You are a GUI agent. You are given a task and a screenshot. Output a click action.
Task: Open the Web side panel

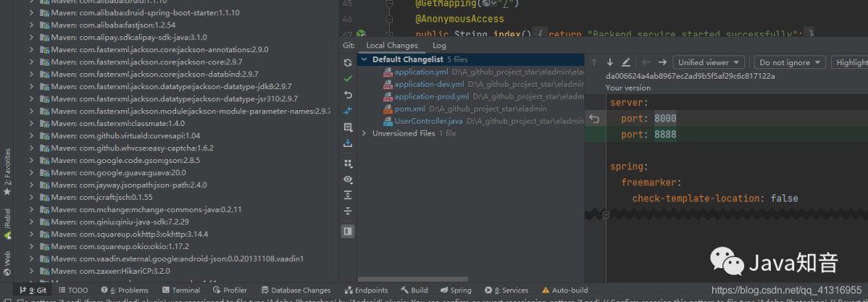coord(7,263)
